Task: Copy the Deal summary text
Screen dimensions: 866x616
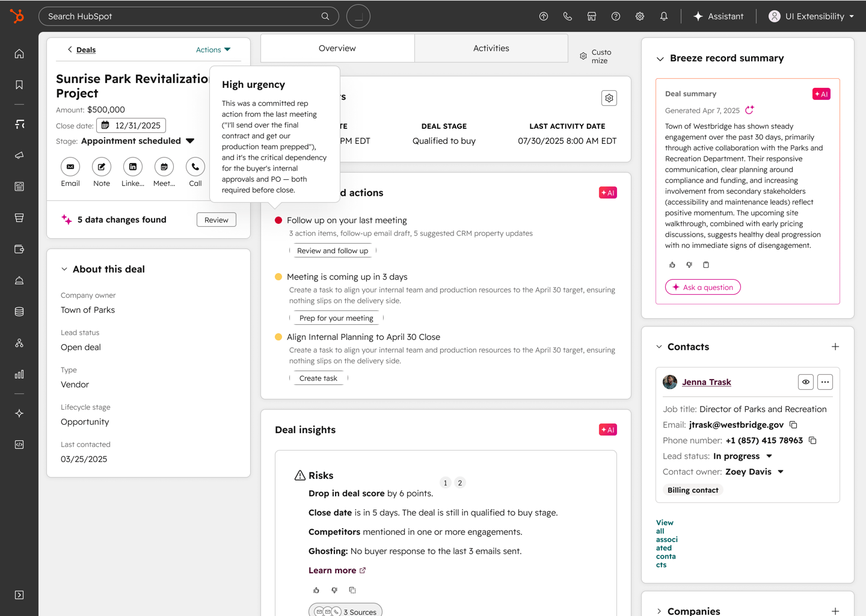Action: click(706, 265)
